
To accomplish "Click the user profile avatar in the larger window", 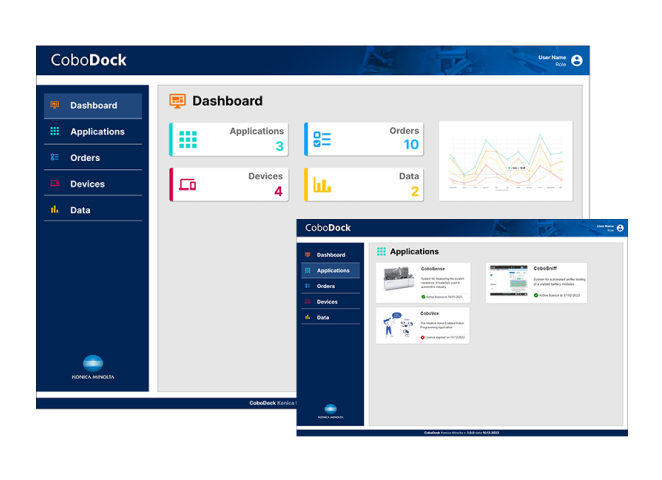I will point(577,60).
